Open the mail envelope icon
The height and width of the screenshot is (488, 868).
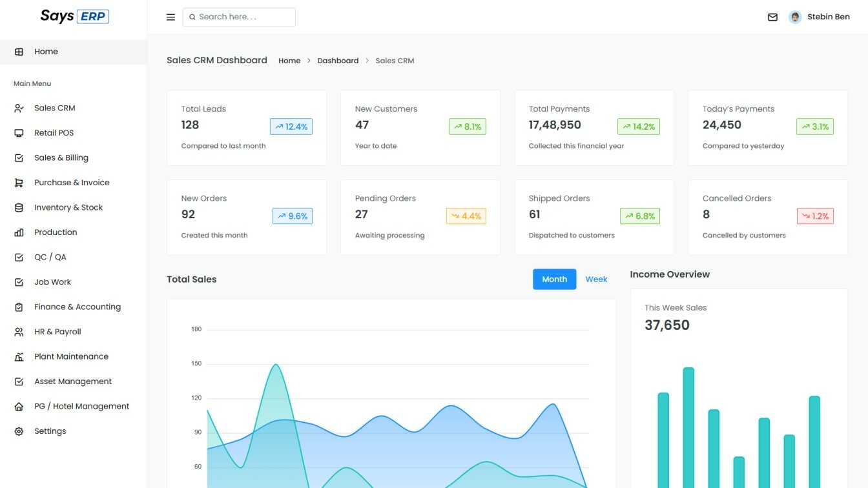[x=772, y=17]
